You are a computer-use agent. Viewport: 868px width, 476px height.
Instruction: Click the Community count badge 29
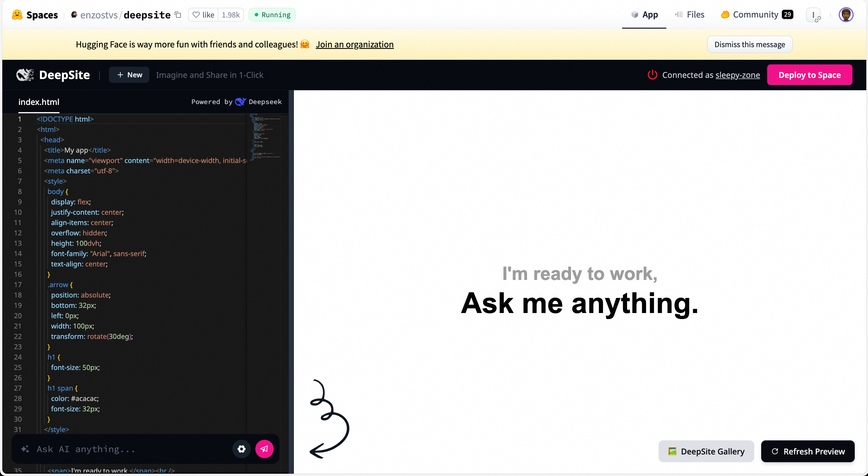(787, 14)
